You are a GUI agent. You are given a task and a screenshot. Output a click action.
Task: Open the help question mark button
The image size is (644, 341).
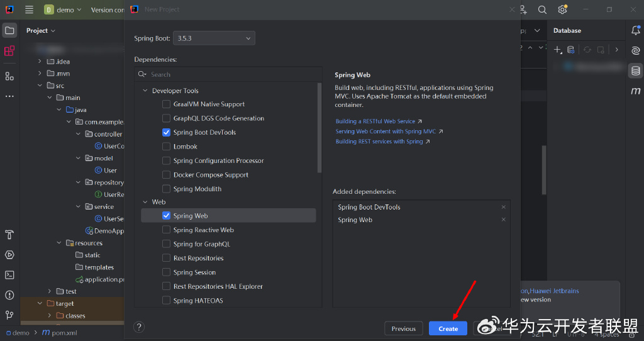click(139, 327)
